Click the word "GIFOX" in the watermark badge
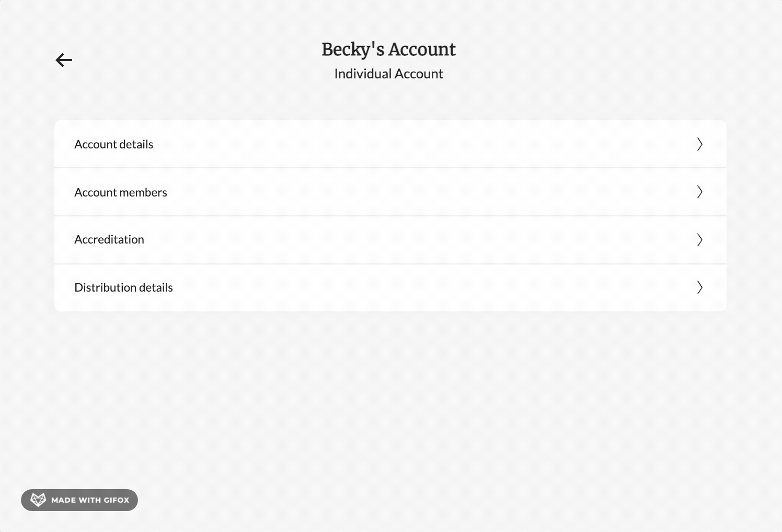Image resolution: width=782 pixels, height=532 pixels. 117,500
